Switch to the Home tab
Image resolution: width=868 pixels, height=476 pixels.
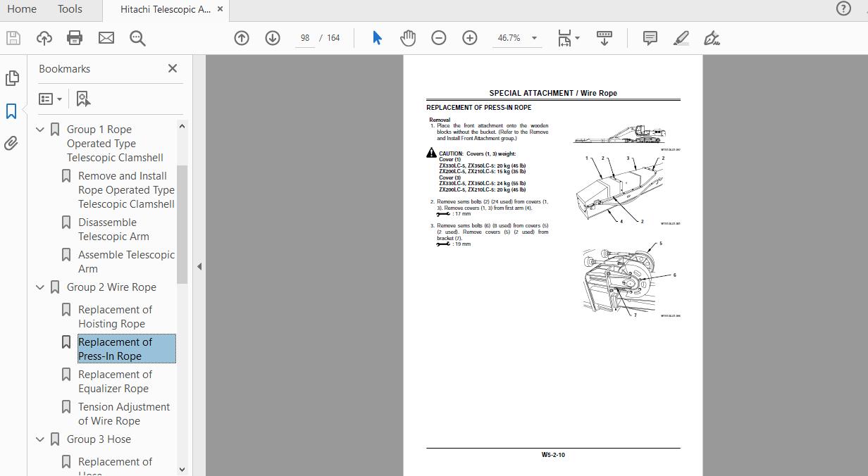[x=21, y=9]
